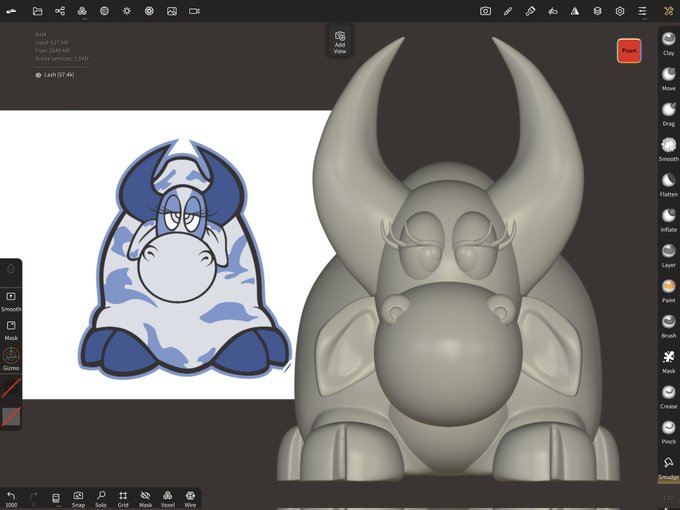This screenshot has width=680, height=510.
Task: Open the wrench tools menu
Action: tap(668, 11)
